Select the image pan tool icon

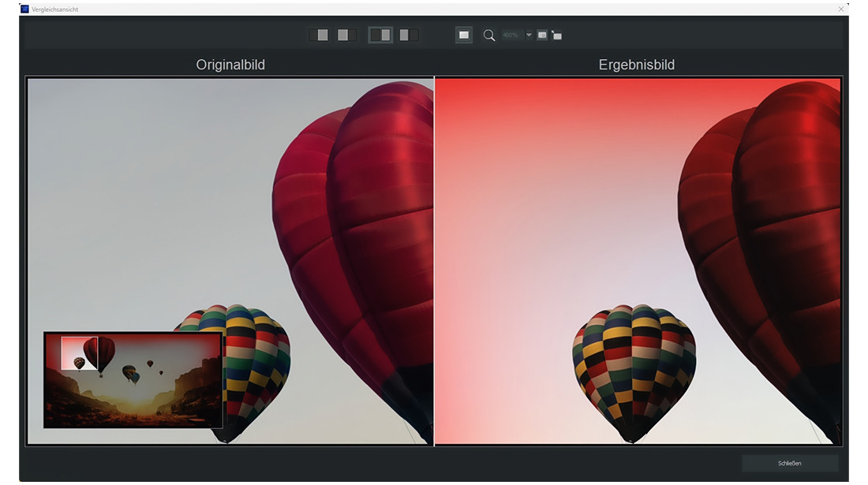click(x=556, y=35)
